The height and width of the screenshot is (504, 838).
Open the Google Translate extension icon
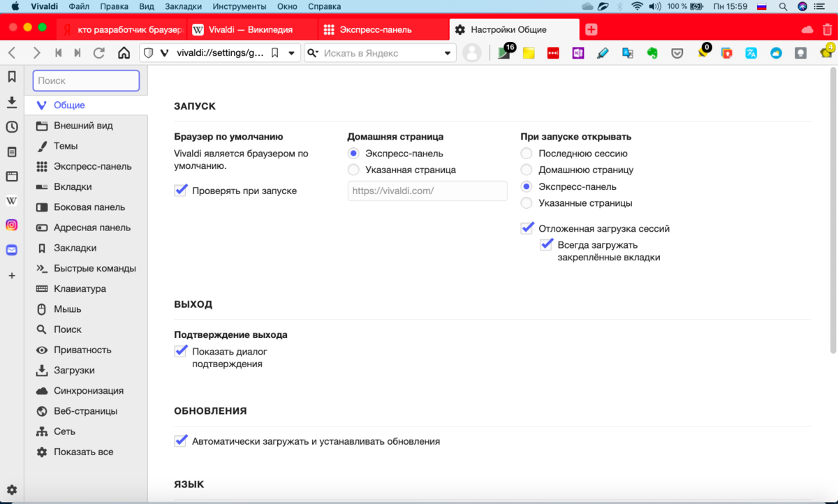[x=628, y=53]
